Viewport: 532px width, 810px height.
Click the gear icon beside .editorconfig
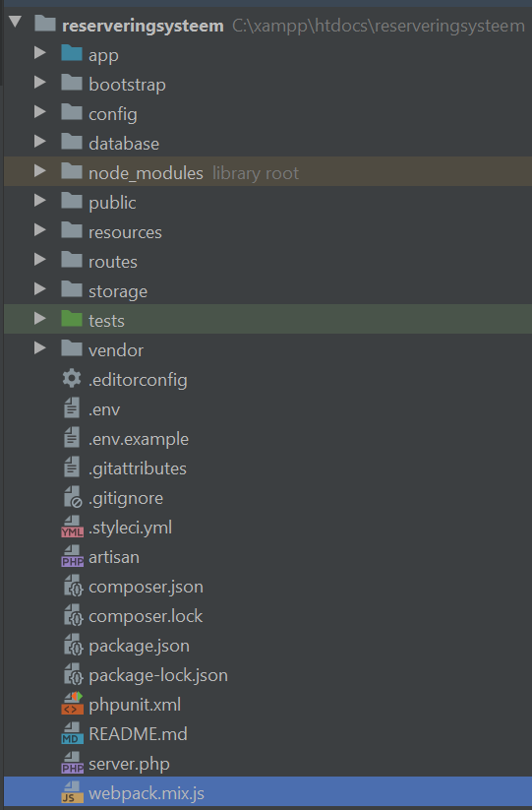(72, 379)
